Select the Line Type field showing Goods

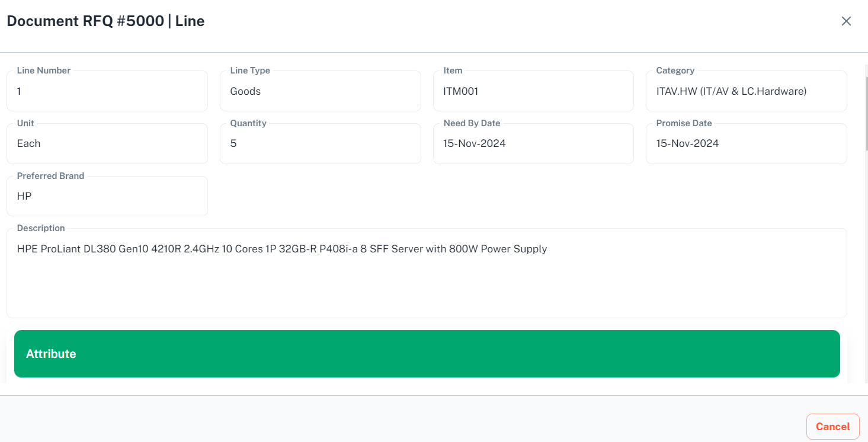(320, 91)
